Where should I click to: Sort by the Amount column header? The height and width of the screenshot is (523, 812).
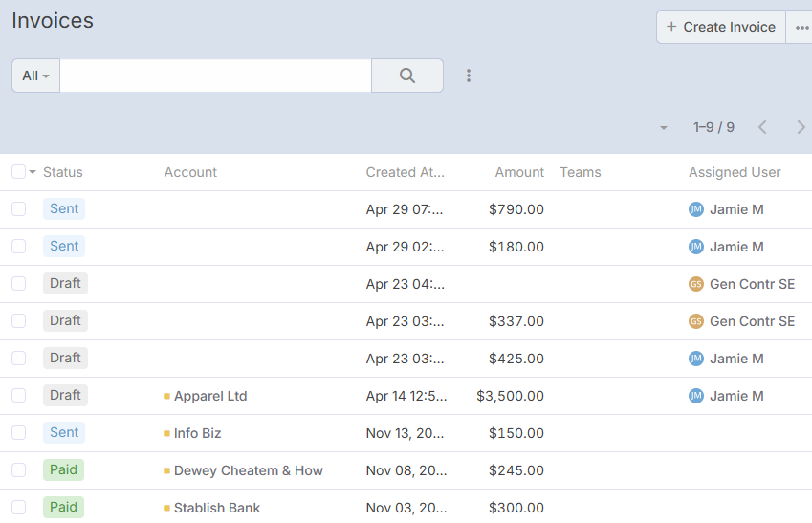pos(518,172)
